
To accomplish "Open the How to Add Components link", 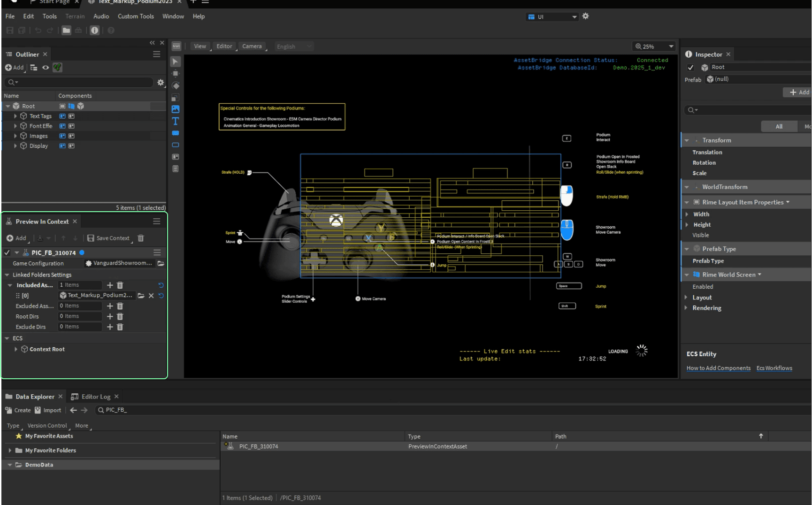I will click(x=718, y=368).
